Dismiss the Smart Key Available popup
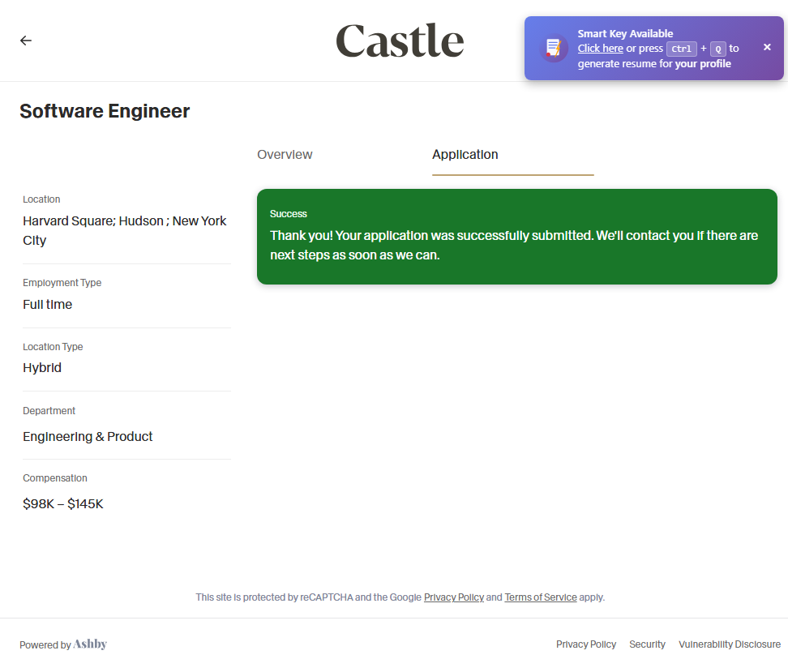Viewport: 788px width, 672px height. point(767,47)
